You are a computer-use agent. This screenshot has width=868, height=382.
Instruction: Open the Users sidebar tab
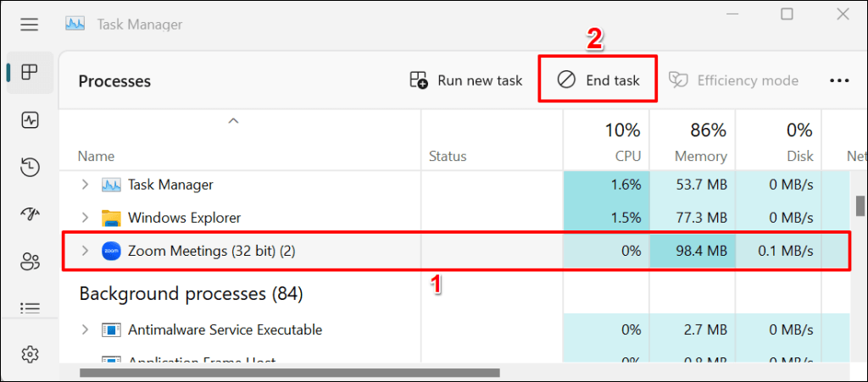pyautogui.click(x=30, y=262)
